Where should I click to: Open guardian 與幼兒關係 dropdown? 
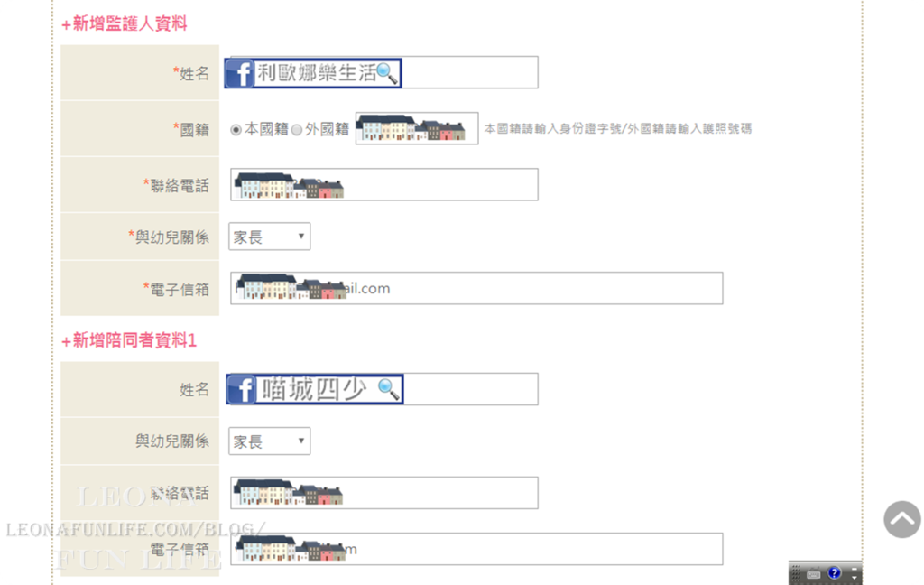[x=269, y=237]
